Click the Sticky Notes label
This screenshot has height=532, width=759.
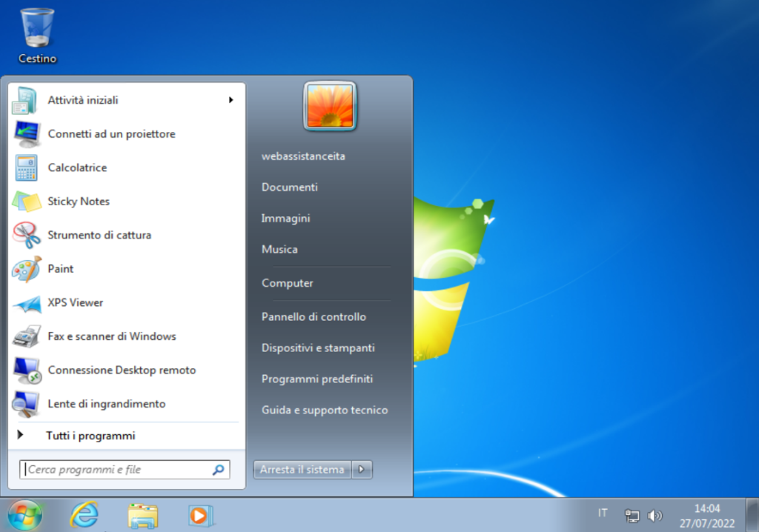pos(79,202)
